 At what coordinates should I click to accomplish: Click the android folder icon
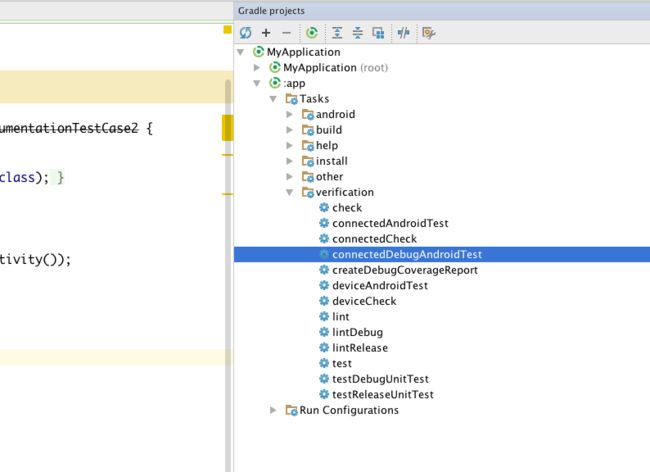point(308,114)
